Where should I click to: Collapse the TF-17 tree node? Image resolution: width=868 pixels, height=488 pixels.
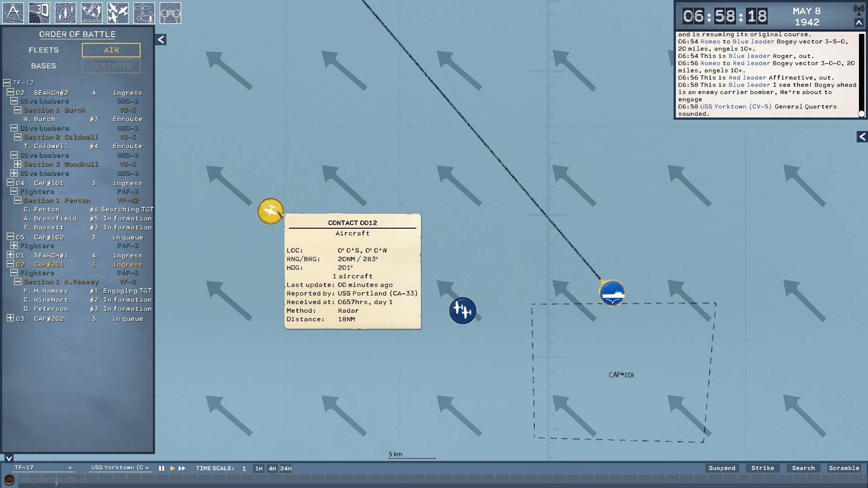tap(7, 83)
